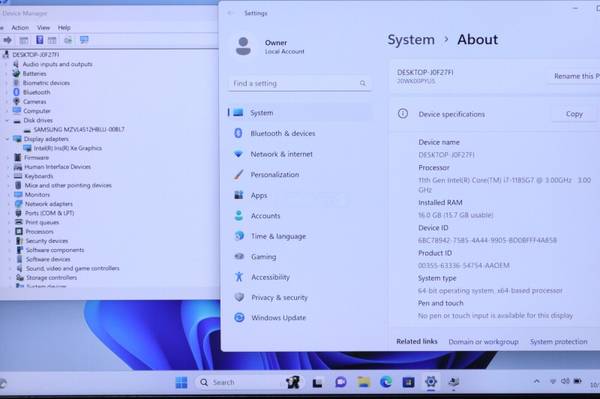600x399 pixels.
Task: Select the Intel Iris Xe Graphics device
Action: click(67, 148)
